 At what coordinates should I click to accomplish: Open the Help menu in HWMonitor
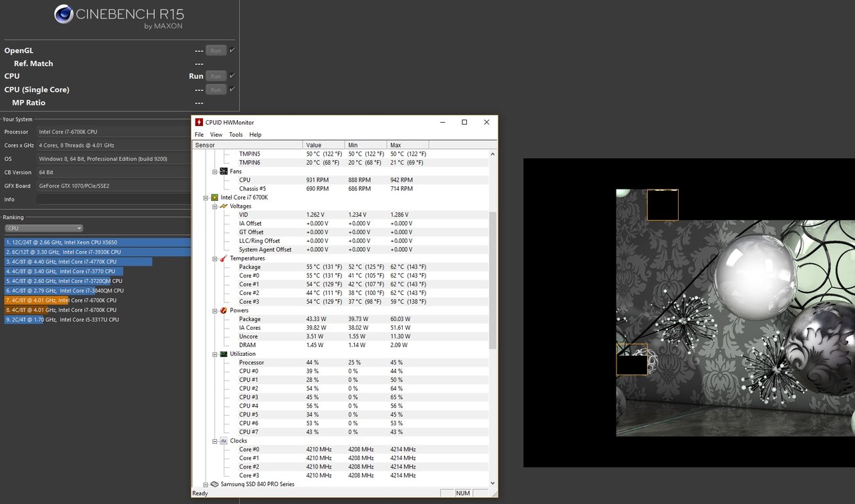(x=255, y=135)
